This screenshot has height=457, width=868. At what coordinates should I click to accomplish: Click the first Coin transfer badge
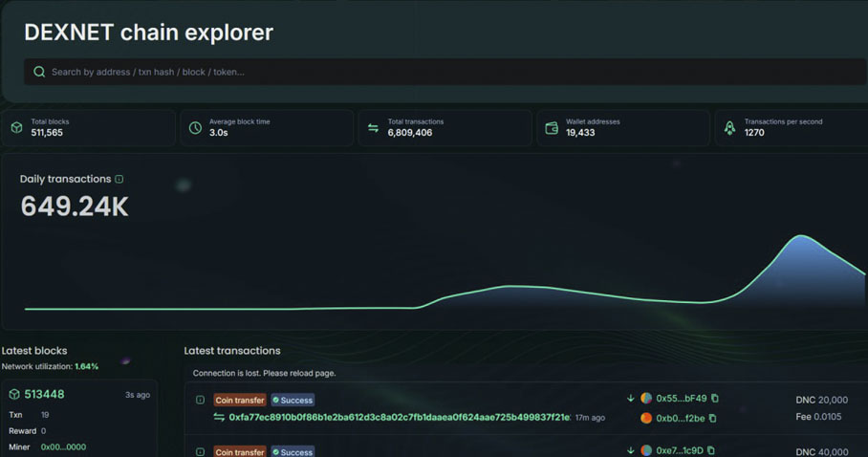coord(240,400)
